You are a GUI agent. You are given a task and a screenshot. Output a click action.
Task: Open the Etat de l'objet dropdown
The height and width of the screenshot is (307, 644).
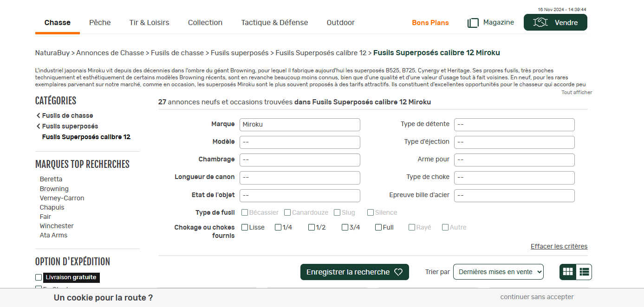pos(299,195)
